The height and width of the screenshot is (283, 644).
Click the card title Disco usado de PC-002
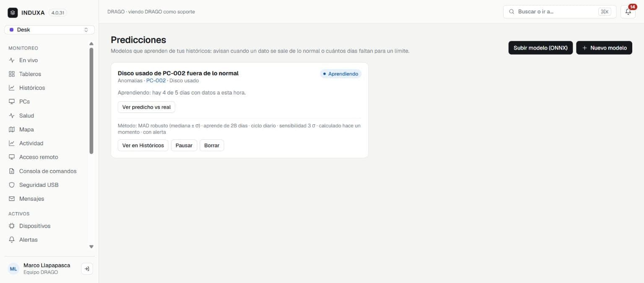[x=178, y=73]
